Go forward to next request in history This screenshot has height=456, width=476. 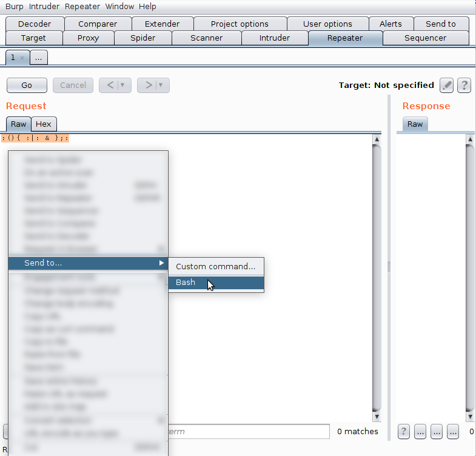click(x=149, y=85)
